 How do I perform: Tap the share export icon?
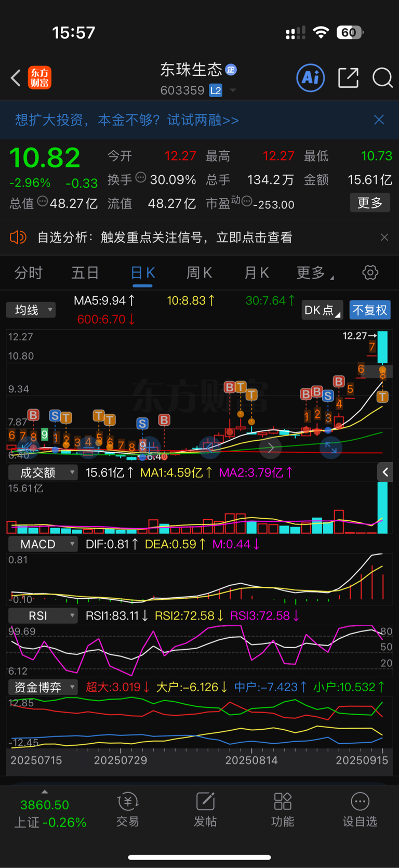[348, 77]
